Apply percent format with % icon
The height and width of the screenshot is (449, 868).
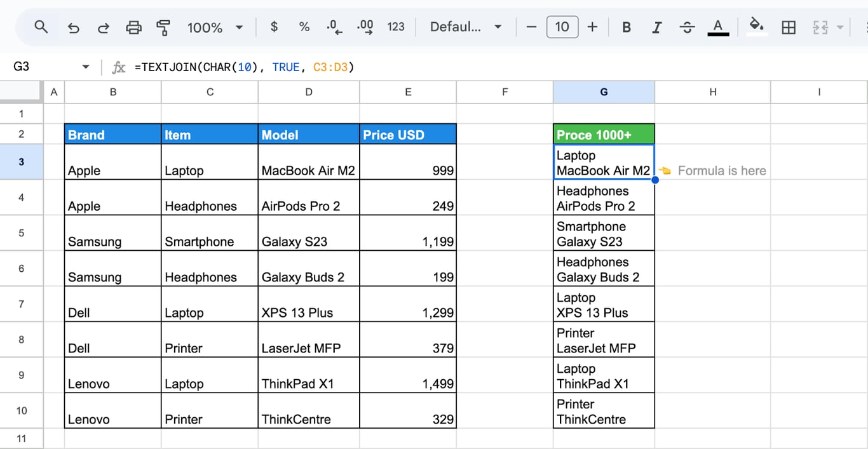tap(304, 27)
